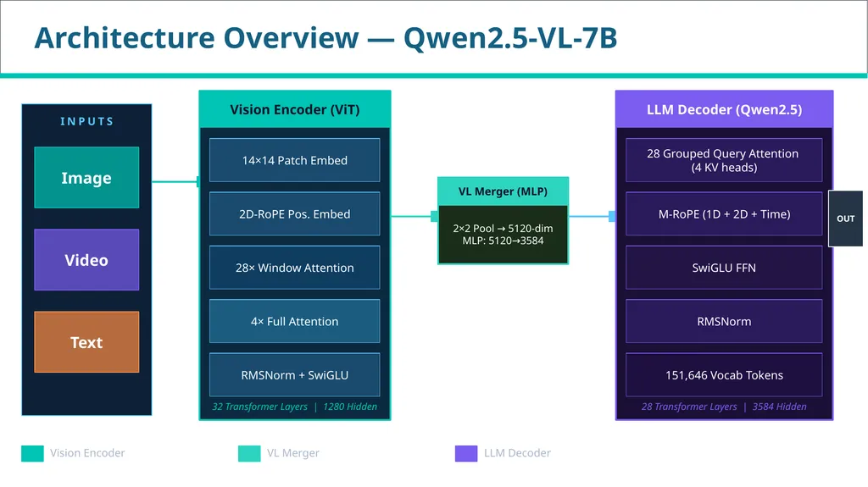Click the 151,646 Vocab Tokens block
This screenshot has width=868, height=487.
point(724,374)
